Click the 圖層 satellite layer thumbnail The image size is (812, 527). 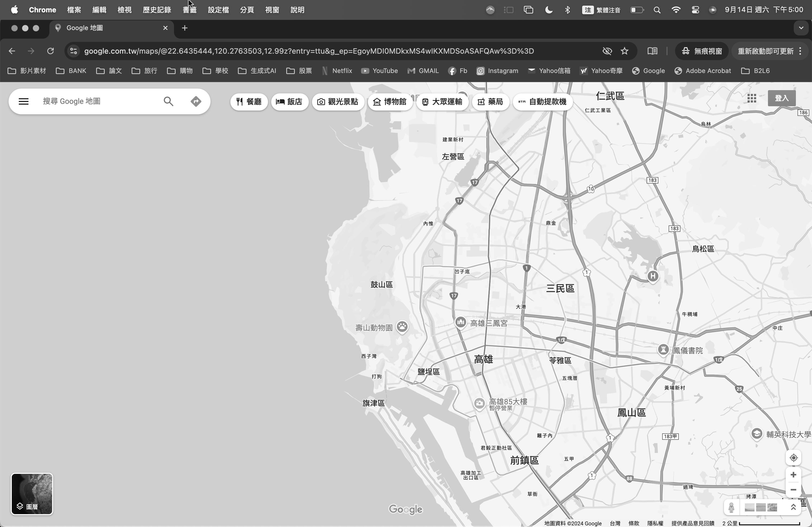tap(32, 494)
